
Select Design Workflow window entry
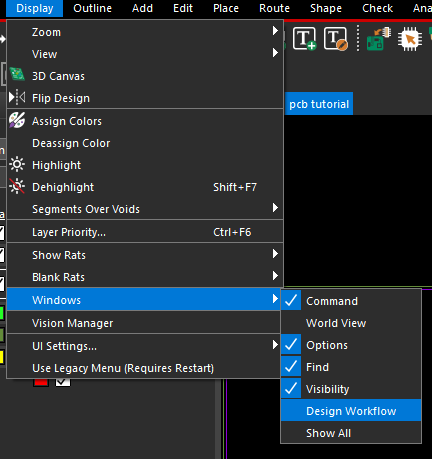(351, 411)
